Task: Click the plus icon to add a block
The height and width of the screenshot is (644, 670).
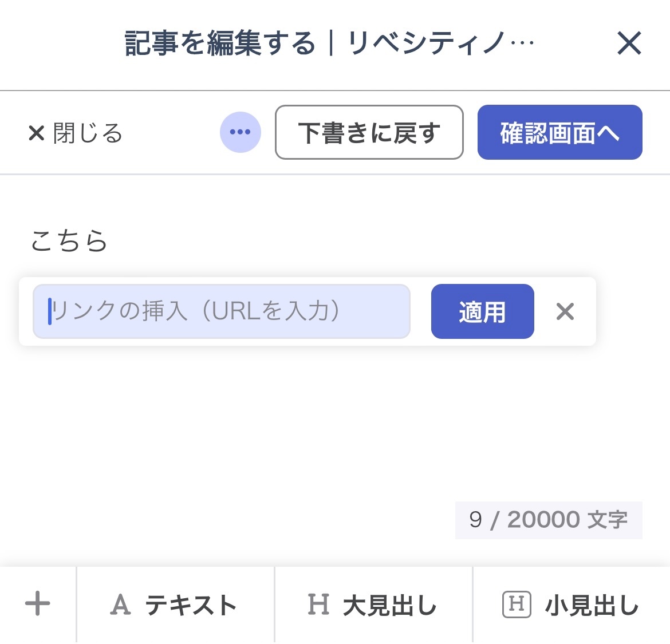Action: (38, 603)
